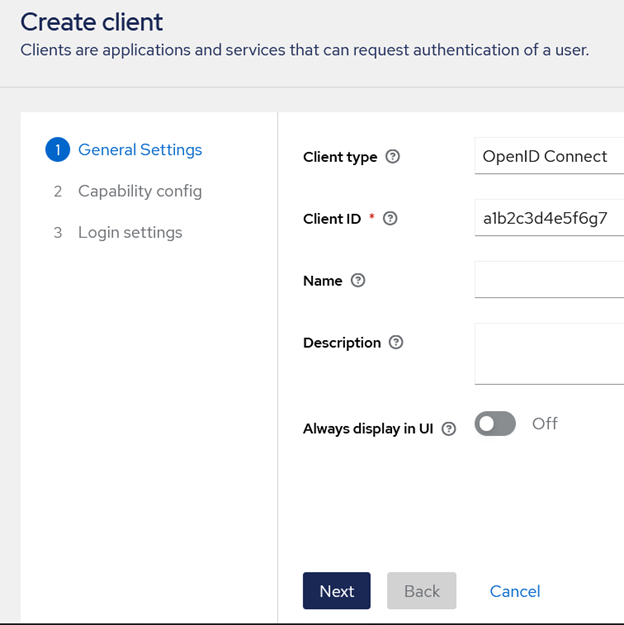Viewport: 624px width, 625px height.
Task: Show help tooltip for Name field
Action: (x=358, y=281)
